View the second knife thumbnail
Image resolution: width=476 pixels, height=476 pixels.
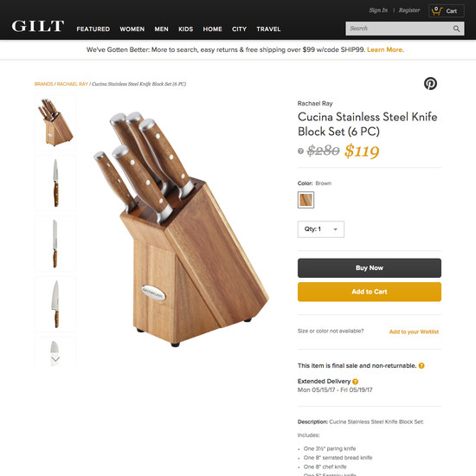pos(55,183)
